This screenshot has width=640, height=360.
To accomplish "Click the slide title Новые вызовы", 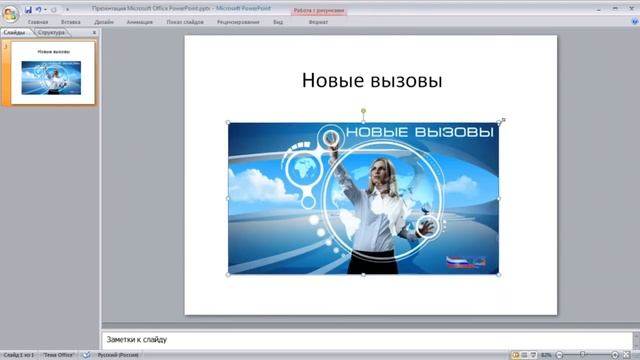I will 372,80.
